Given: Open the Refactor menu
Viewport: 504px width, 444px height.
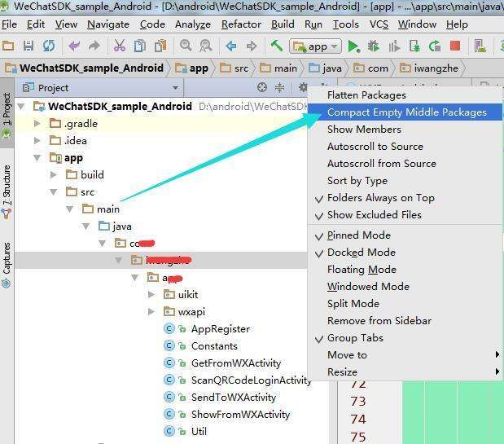Looking at the screenshot, I should click(x=241, y=24).
